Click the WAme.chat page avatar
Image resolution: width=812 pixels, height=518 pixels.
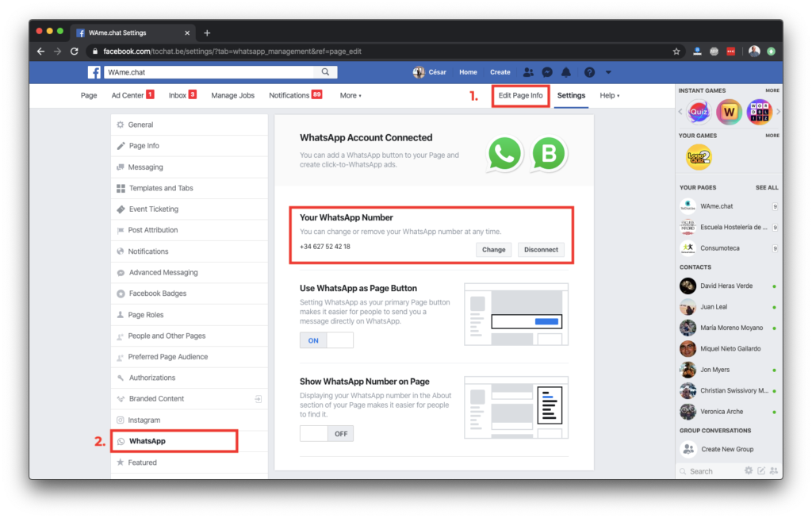[688, 206]
